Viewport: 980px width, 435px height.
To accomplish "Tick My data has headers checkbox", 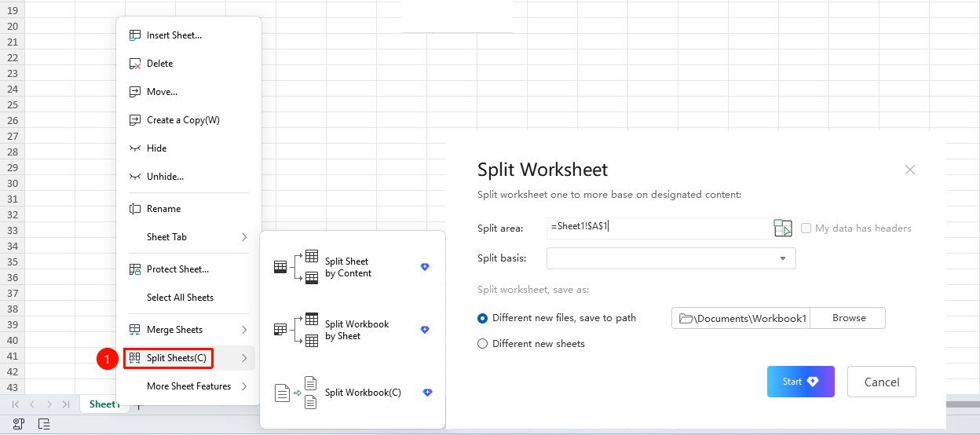I will 806,228.
